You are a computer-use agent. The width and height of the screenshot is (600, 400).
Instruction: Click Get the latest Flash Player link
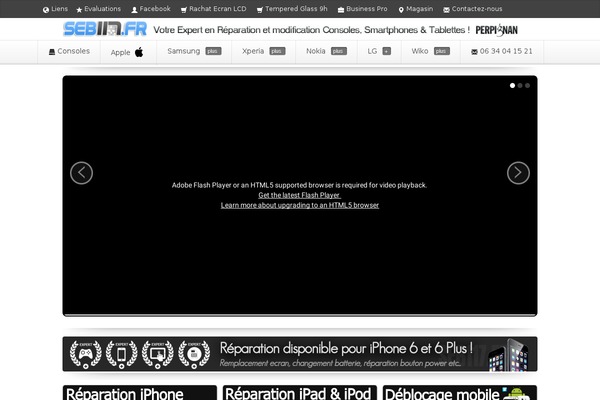(299, 195)
